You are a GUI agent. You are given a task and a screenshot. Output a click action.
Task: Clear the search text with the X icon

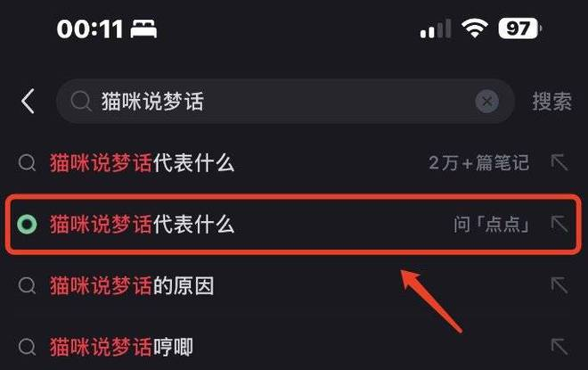pyautogui.click(x=486, y=101)
